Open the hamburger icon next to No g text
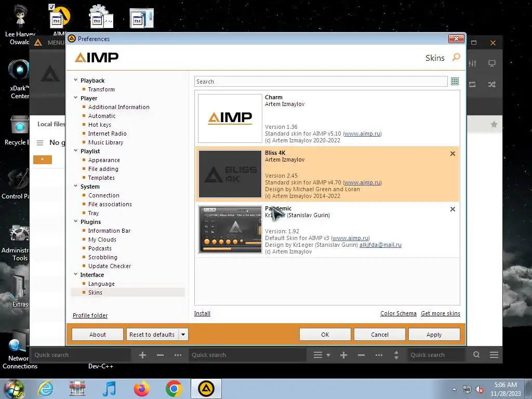The height and width of the screenshot is (399, 532). (x=40, y=143)
